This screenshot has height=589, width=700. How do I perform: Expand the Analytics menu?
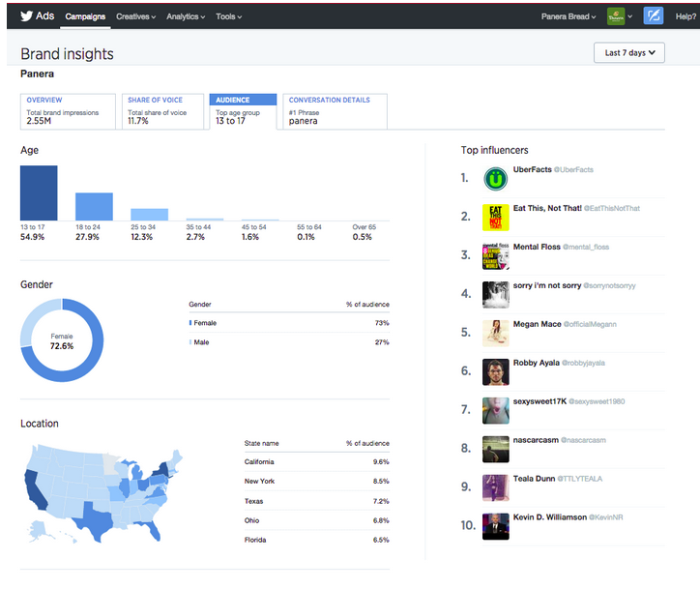point(186,16)
